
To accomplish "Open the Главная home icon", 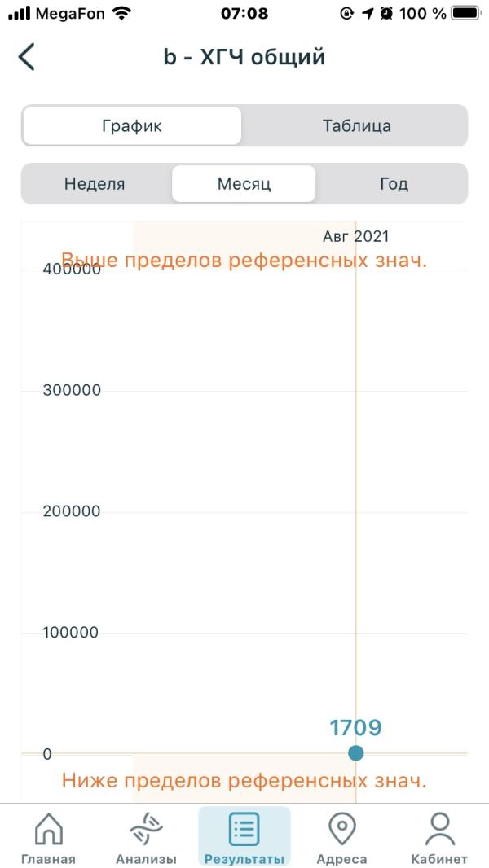I will 48,830.
